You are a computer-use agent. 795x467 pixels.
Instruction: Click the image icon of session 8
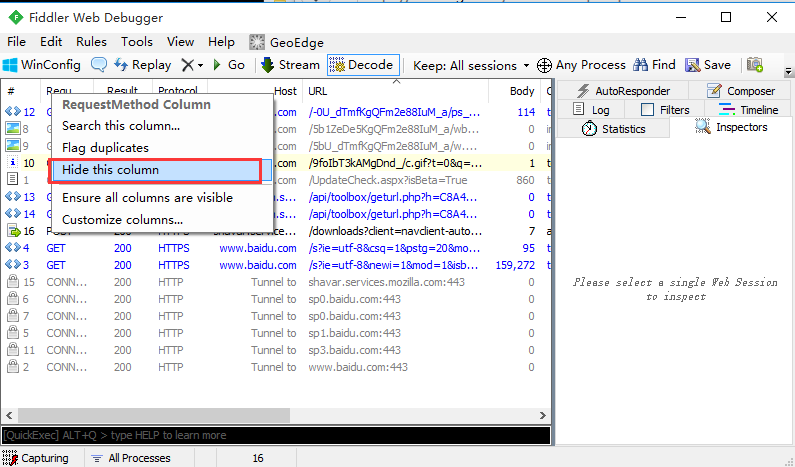pos(13,129)
